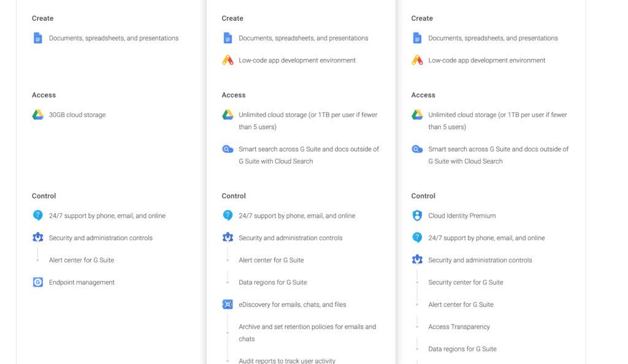This screenshot has height=364, width=628.
Task: Click security gear icon in first column
Action: pos(37,238)
